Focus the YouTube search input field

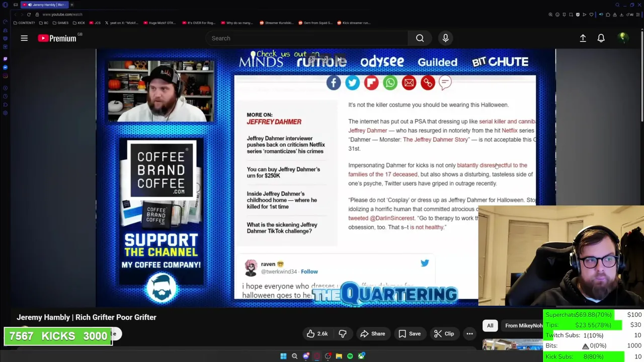click(307, 38)
